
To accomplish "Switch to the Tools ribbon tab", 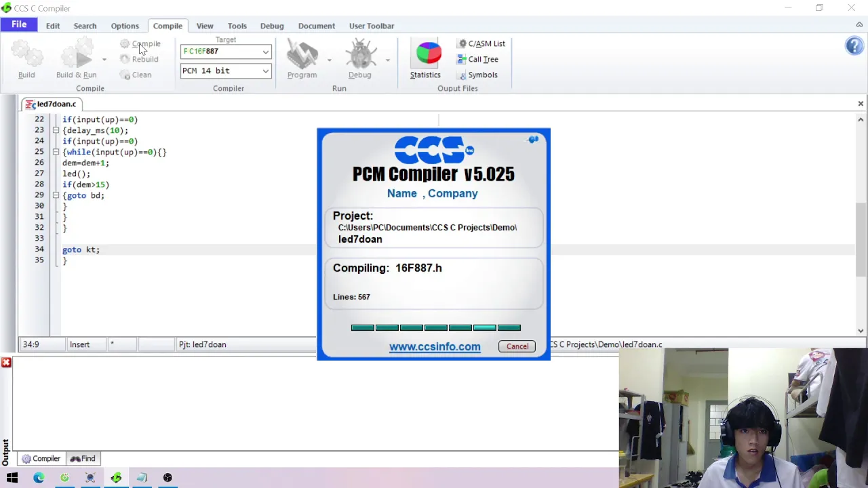I will tap(237, 26).
